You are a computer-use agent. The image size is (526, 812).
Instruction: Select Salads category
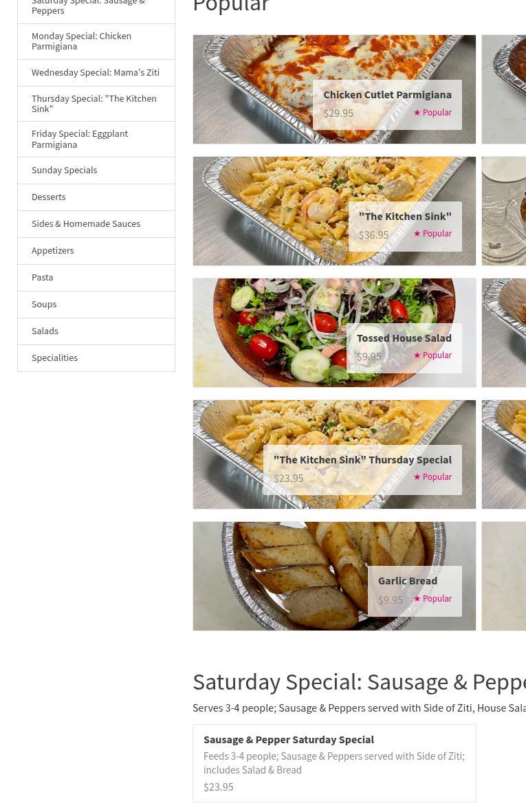[96, 331]
